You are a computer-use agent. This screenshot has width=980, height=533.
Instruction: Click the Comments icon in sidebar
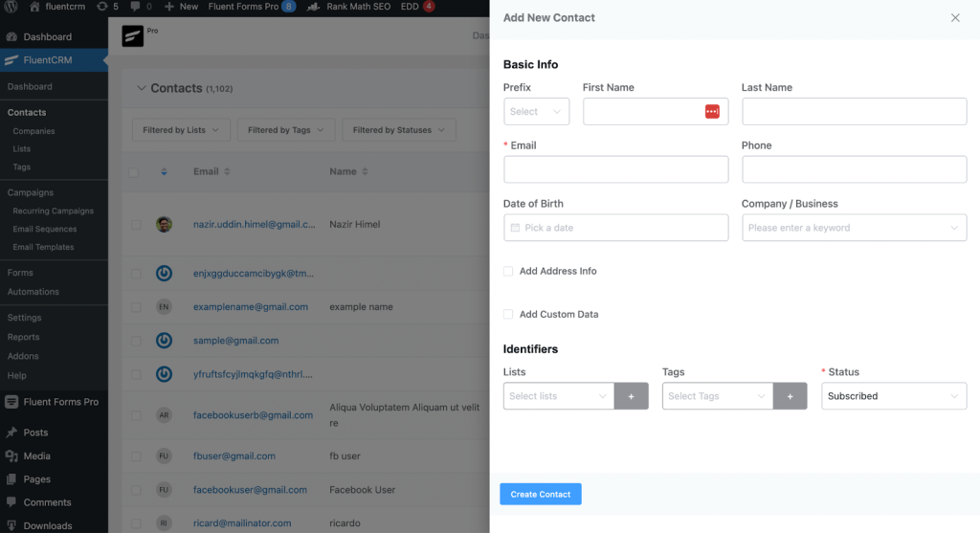coord(11,502)
